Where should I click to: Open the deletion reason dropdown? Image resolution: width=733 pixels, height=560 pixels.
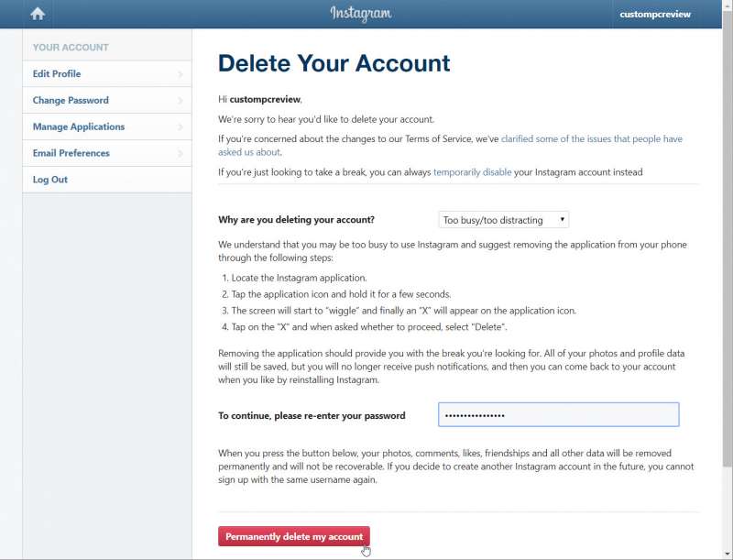click(x=503, y=220)
